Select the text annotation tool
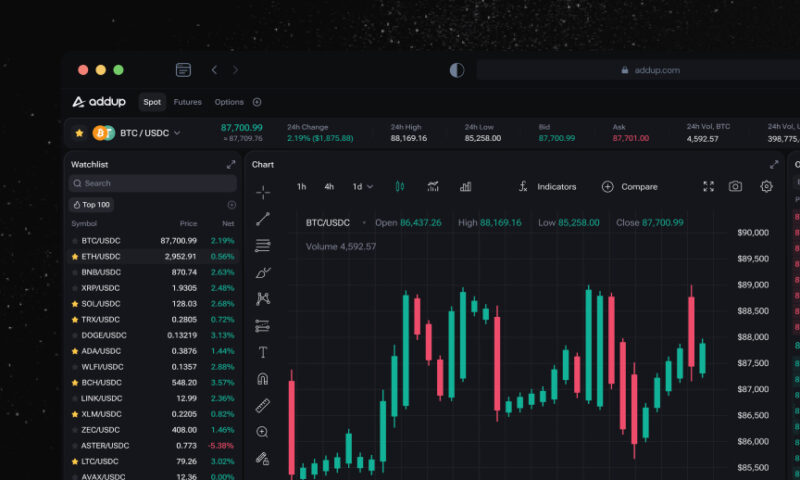The width and height of the screenshot is (800, 480). (x=263, y=352)
